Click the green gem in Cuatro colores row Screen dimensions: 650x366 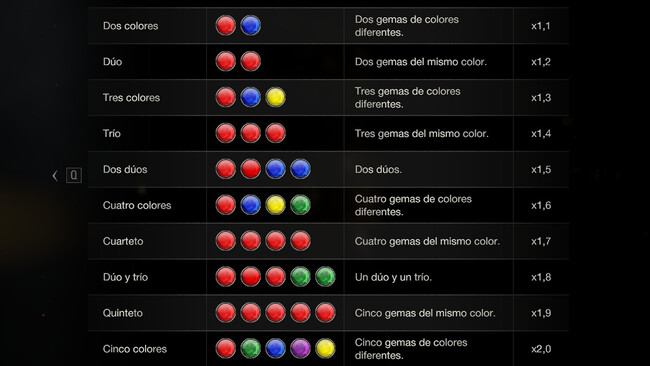[301, 205]
